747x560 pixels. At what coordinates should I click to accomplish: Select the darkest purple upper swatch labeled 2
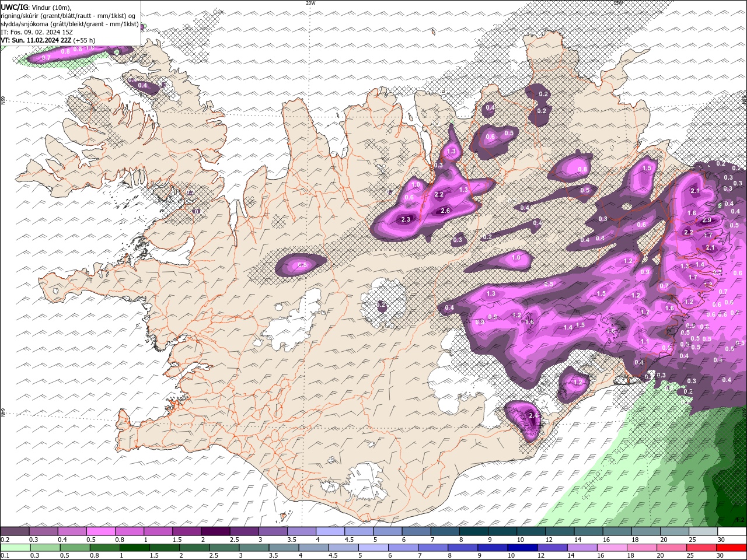[x=215, y=531]
